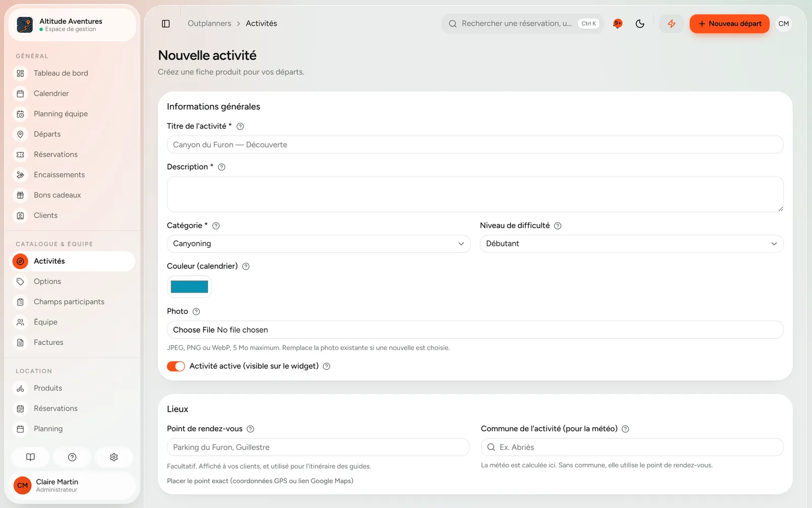Open Planning équipe in the sidebar
Viewport: 812px width, 508px height.
(x=72, y=114)
